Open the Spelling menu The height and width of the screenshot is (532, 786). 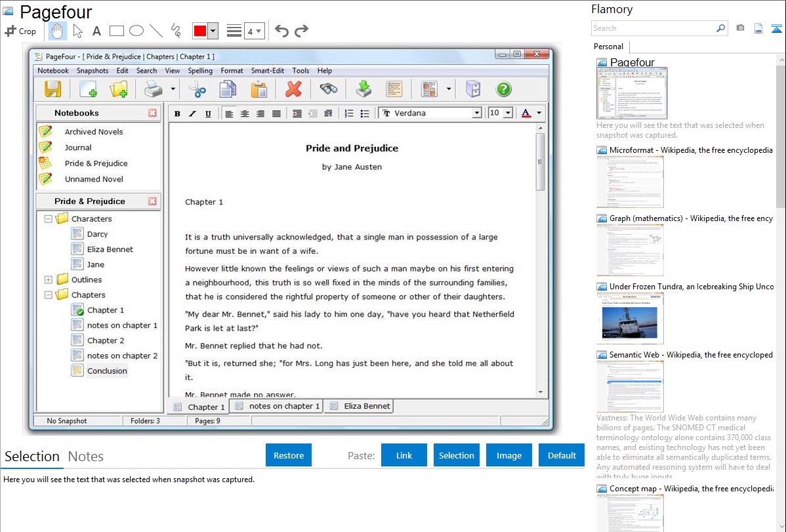[200, 71]
